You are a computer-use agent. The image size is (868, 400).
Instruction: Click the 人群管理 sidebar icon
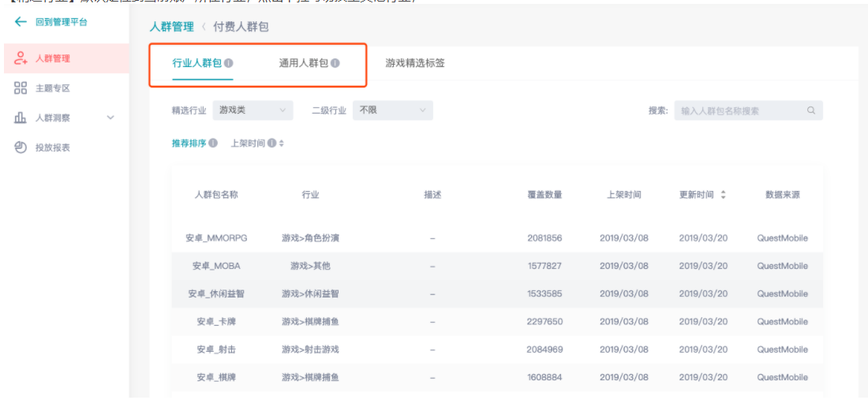21,58
